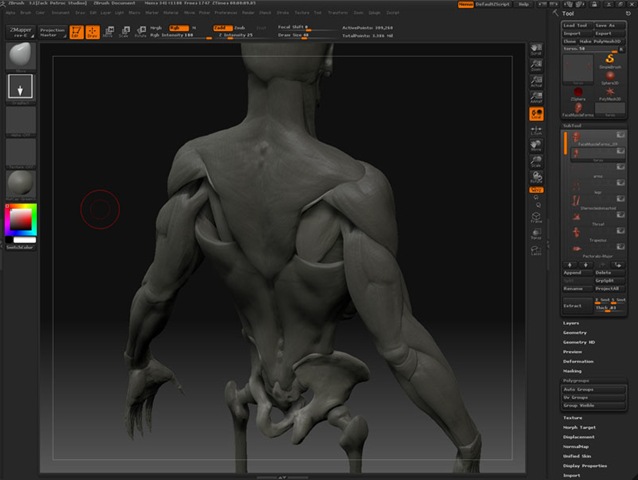The image size is (638, 480).
Task: Click the Lasso selection icon
Action: point(536,250)
